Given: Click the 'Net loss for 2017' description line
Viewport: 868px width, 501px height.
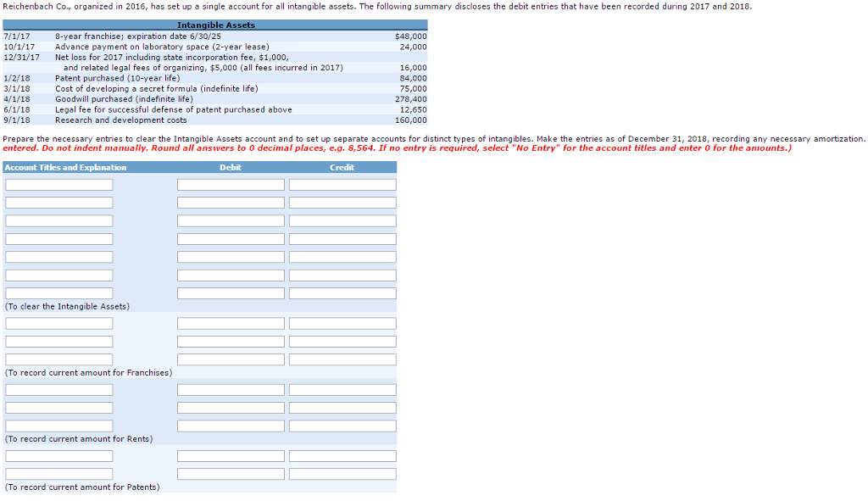Looking at the screenshot, I should (x=171, y=57).
